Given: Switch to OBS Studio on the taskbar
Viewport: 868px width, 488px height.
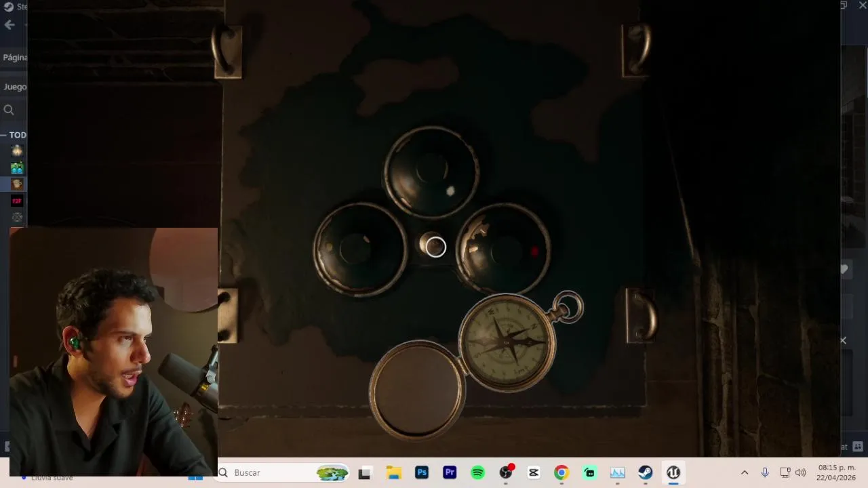Looking at the screenshot, I should [x=506, y=472].
